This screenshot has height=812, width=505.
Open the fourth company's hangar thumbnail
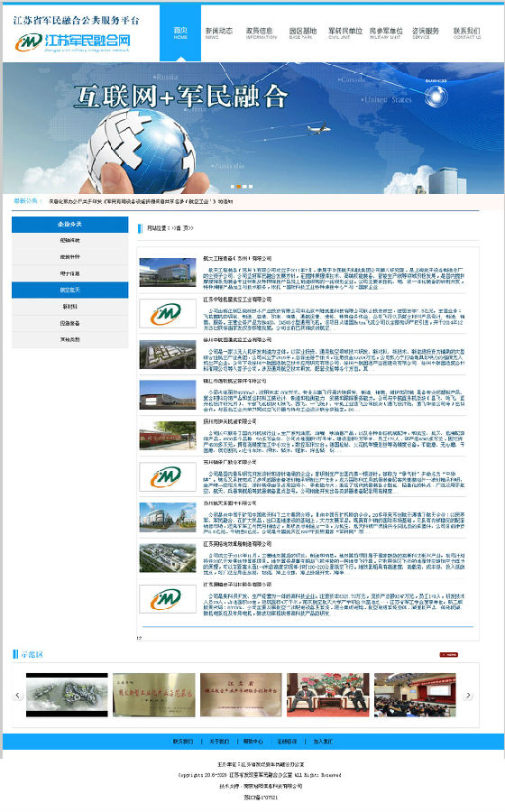[x=168, y=394]
